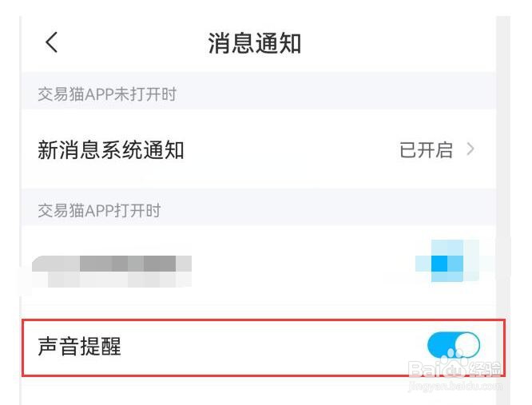Screen dimensions: 532x405
Task: Click empty space between 新消息系统通知 and 已开启
Action: (292, 149)
